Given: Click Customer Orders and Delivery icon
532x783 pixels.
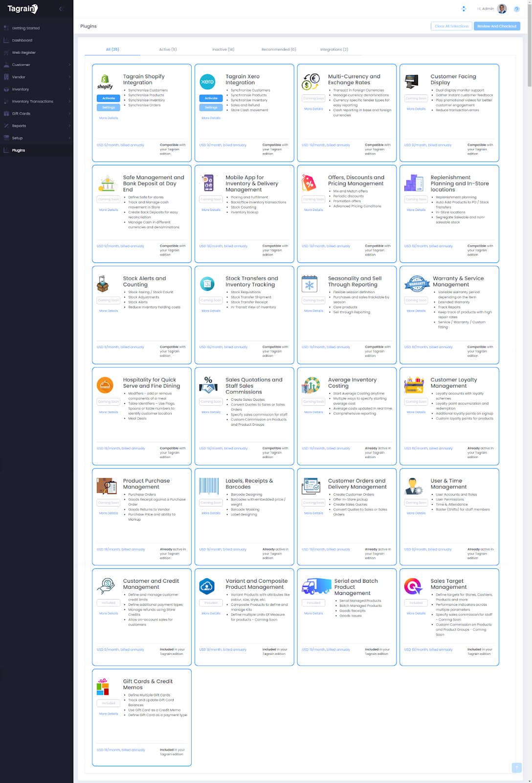Looking at the screenshot, I should pos(311,486).
